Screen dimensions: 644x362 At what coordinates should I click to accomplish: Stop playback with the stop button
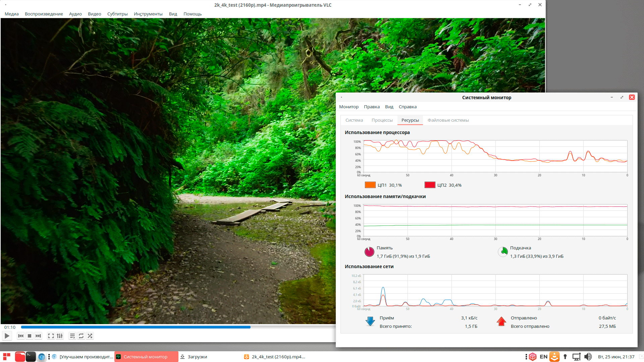pyautogui.click(x=30, y=336)
